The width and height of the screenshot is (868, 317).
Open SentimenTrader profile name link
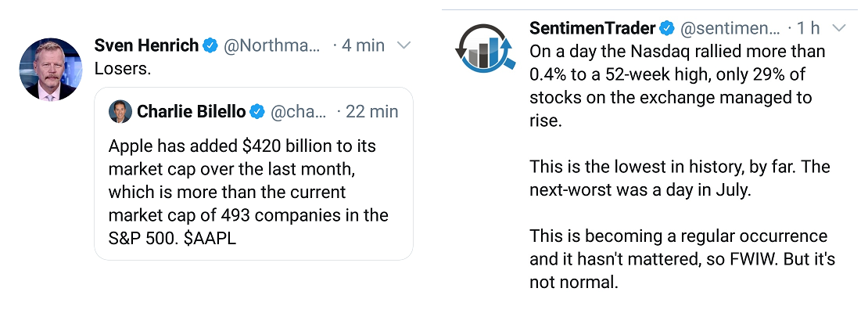[593, 29]
